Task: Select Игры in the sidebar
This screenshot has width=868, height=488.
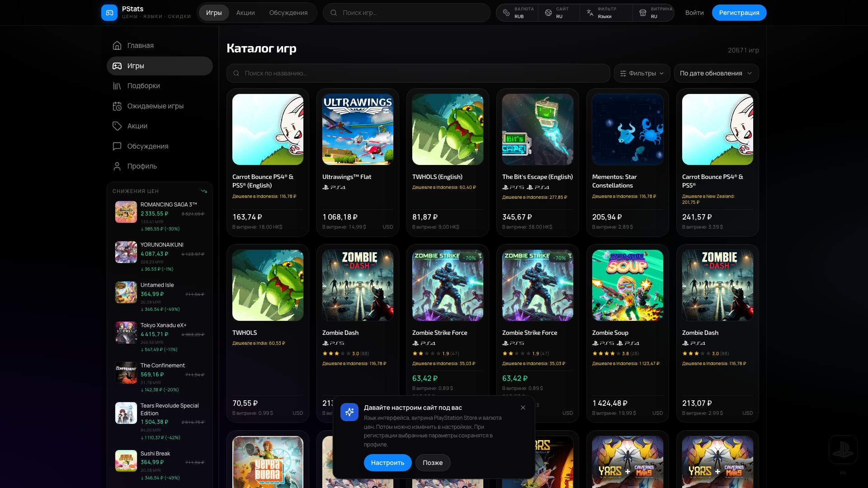Action: pos(160,66)
